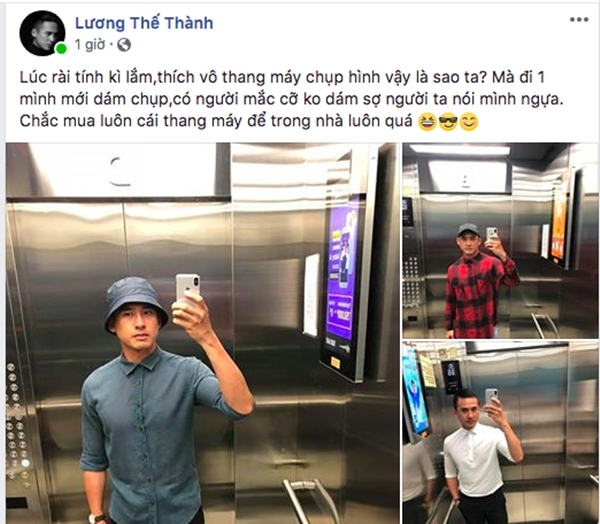Open the red plaid shirt selfie photo
600x524 pixels.
click(500, 241)
